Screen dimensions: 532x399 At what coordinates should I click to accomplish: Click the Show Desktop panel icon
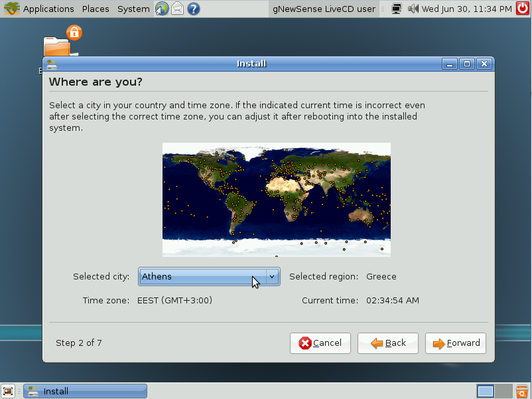(x=8, y=391)
